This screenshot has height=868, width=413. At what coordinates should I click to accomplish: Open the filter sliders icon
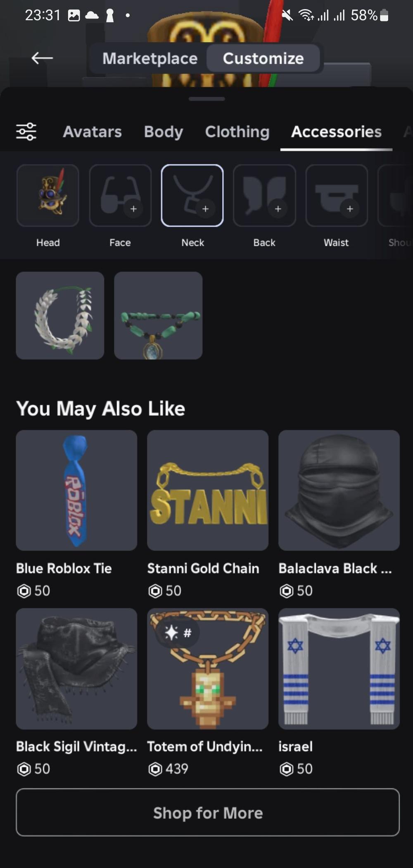tap(26, 132)
